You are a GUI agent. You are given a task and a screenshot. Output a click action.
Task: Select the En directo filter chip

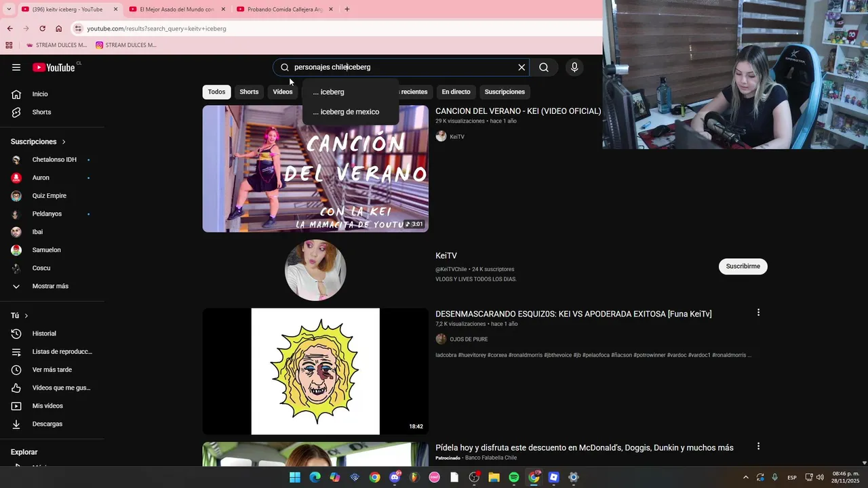456,91
